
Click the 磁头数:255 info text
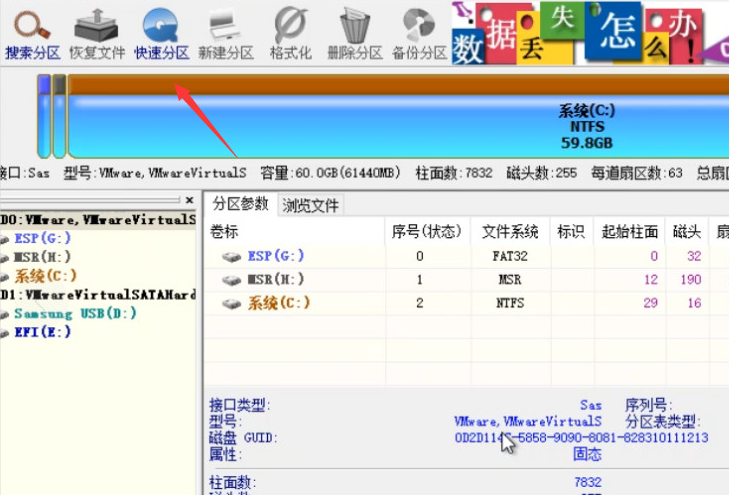[542, 173]
